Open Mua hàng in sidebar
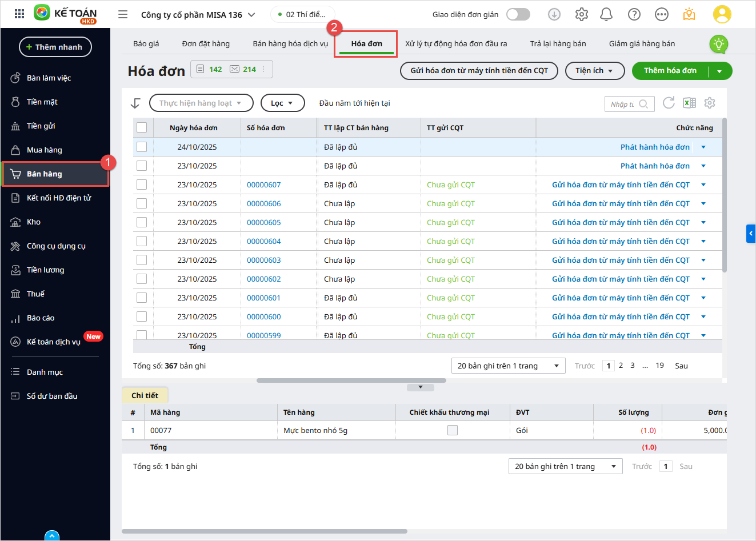 tap(45, 150)
